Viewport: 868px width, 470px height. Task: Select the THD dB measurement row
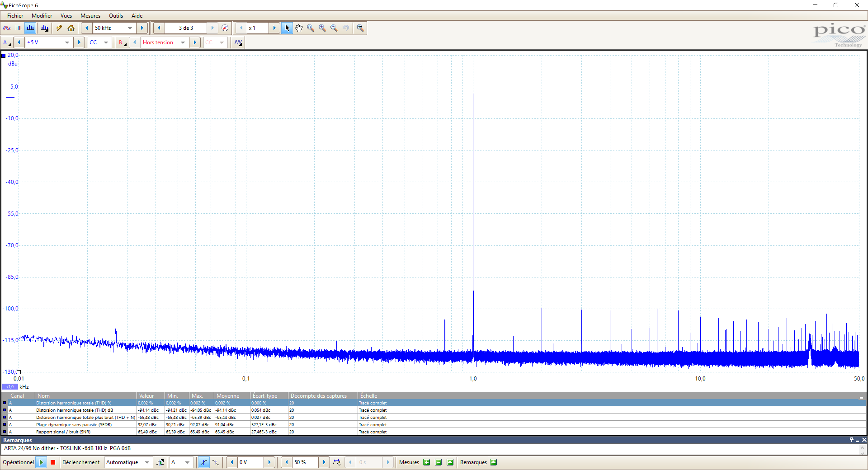(x=434, y=410)
